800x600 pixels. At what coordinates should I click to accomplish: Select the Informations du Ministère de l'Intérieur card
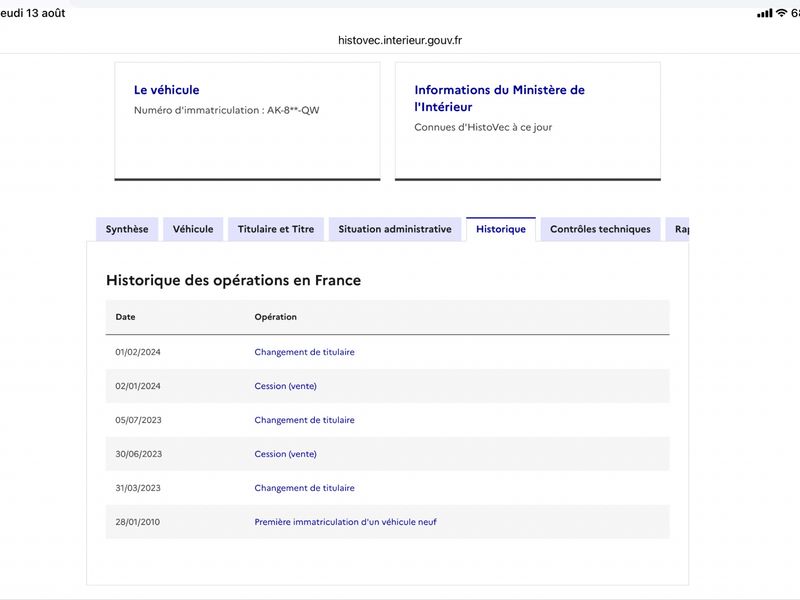[528, 121]
